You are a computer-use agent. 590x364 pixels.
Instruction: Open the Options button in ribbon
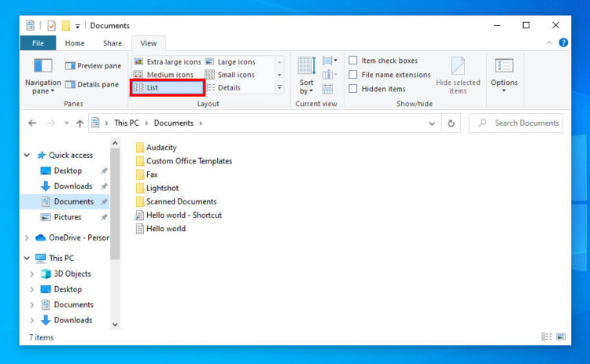click(x=504, y=75)
